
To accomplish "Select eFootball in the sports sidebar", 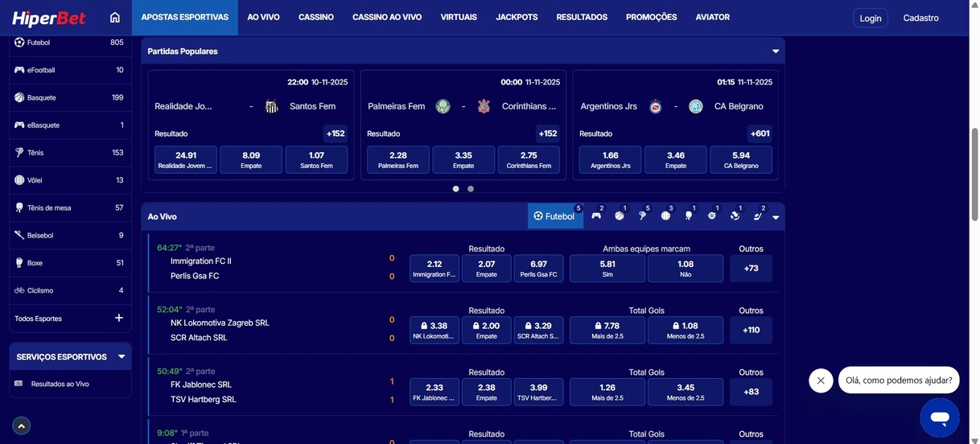I will [x=69, y=70].
